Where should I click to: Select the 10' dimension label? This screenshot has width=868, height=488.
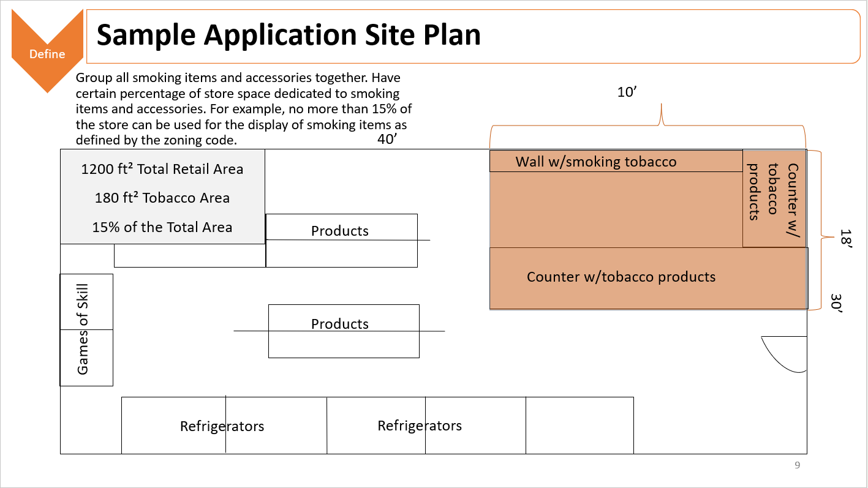[628, 92]
